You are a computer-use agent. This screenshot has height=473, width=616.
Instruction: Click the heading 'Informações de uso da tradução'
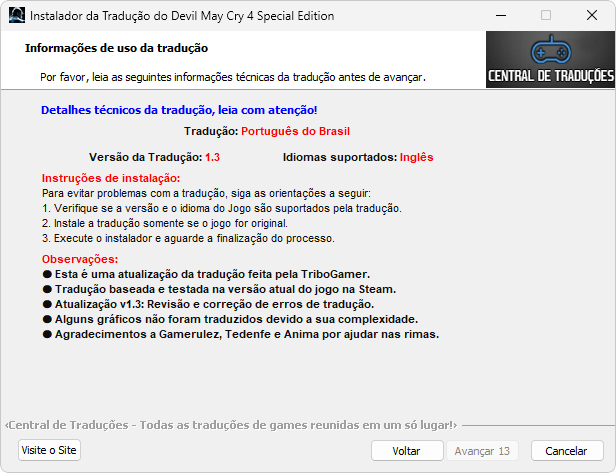pos(116,48)
